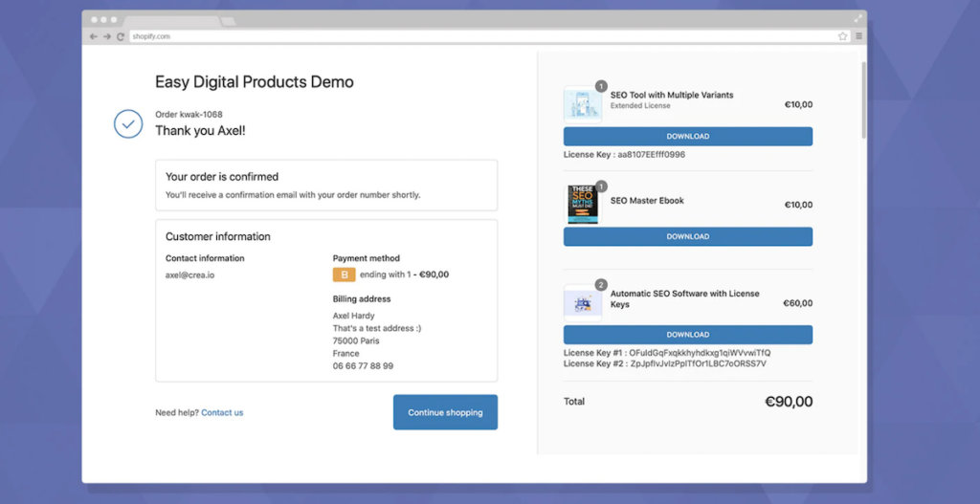Click the quantity badge on SEO Tool thumbnail
The width and height of the screenshot is (980, 504).
tap(601, 86)
